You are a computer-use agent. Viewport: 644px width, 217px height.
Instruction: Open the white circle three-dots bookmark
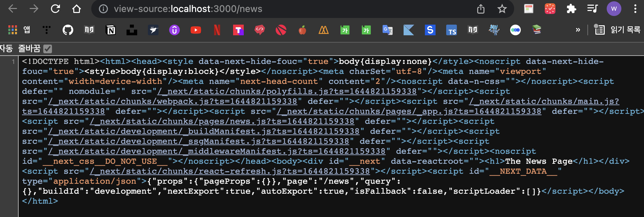pyautogui.click(x=515, y=30)
